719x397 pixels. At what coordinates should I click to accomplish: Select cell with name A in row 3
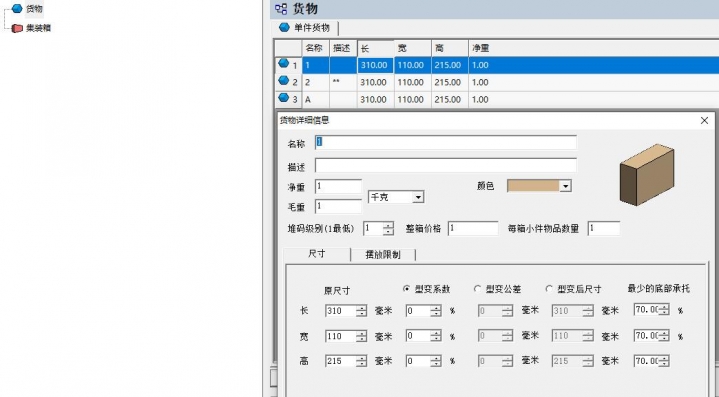pyautogui.click(x=315, y=99)
